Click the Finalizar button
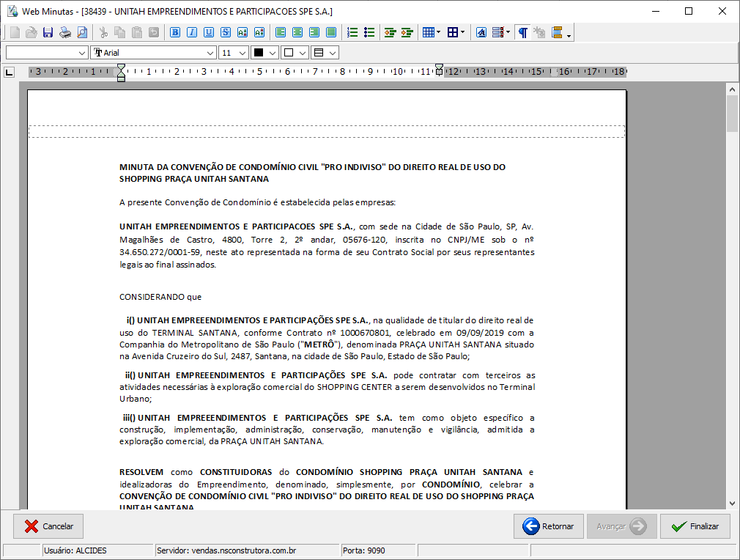The image size is (740, 560). [695, 526]
